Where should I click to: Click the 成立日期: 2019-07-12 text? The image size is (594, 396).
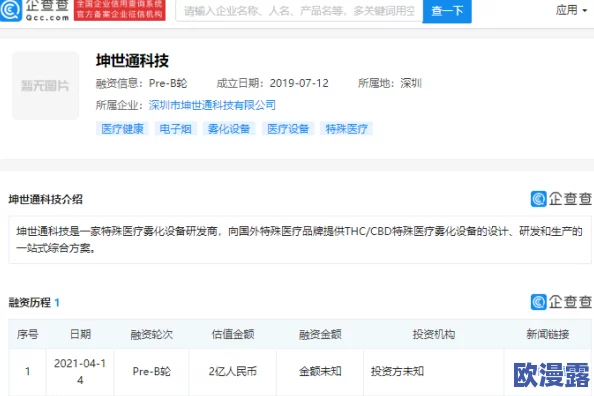click(x=272, y=83)
